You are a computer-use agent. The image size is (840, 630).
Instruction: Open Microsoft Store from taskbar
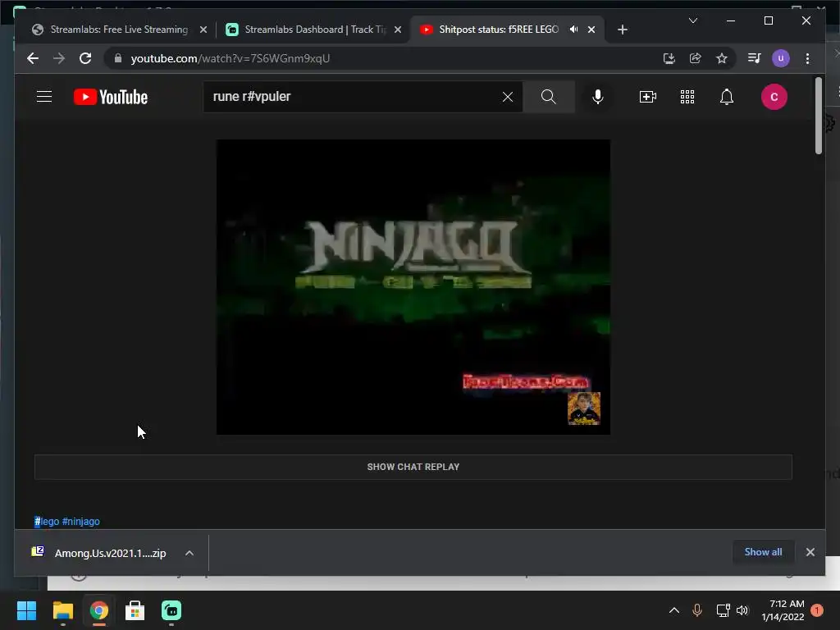(x=135, y=610)
